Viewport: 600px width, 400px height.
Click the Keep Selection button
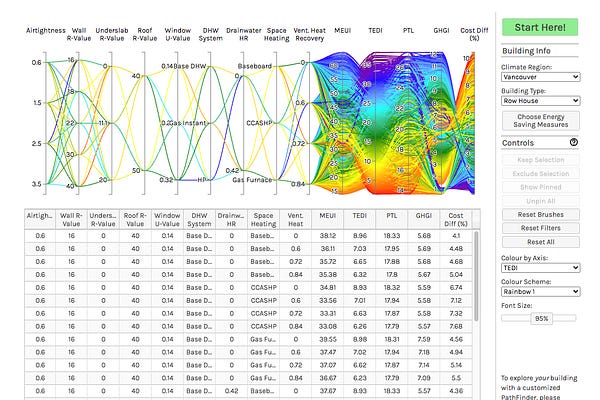tap(540, 160)
